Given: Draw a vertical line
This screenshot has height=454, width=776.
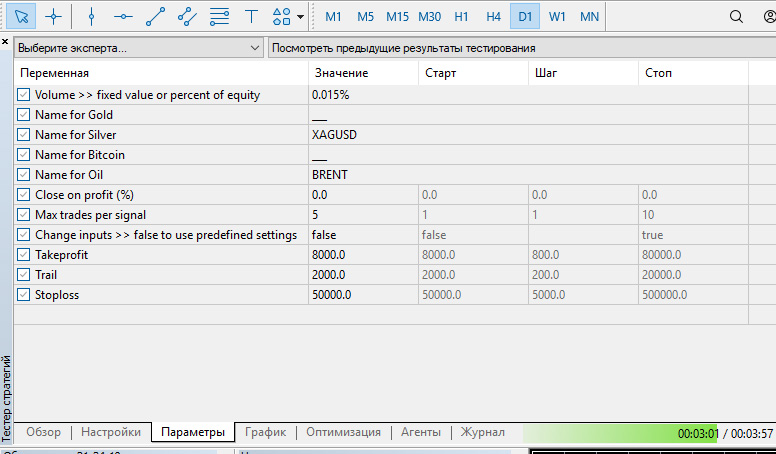Looking at the screenshot, I should point(91,16).
